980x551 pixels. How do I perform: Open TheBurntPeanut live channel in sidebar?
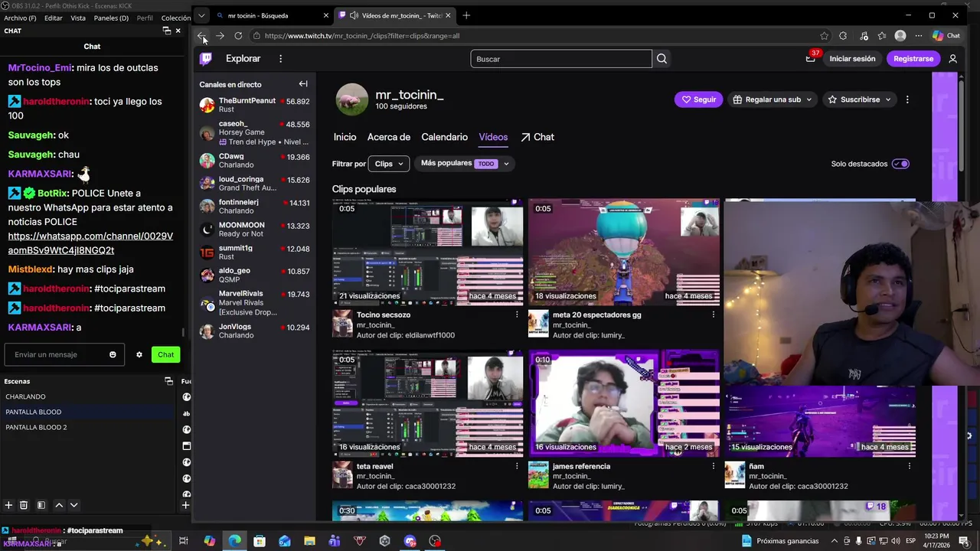tap(254, 105)
